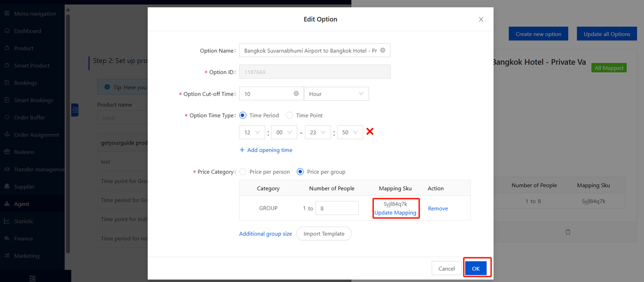Image resolution: width=644 pixels, height=282 pixels.
Task: Click the Dashboard icon in sidebar
Action: pyautogui.click(x=7, y=31)
